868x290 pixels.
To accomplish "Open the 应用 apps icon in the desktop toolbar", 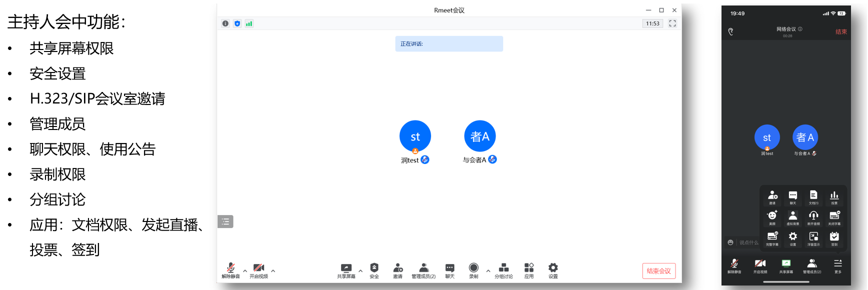I will coord(529,270).
